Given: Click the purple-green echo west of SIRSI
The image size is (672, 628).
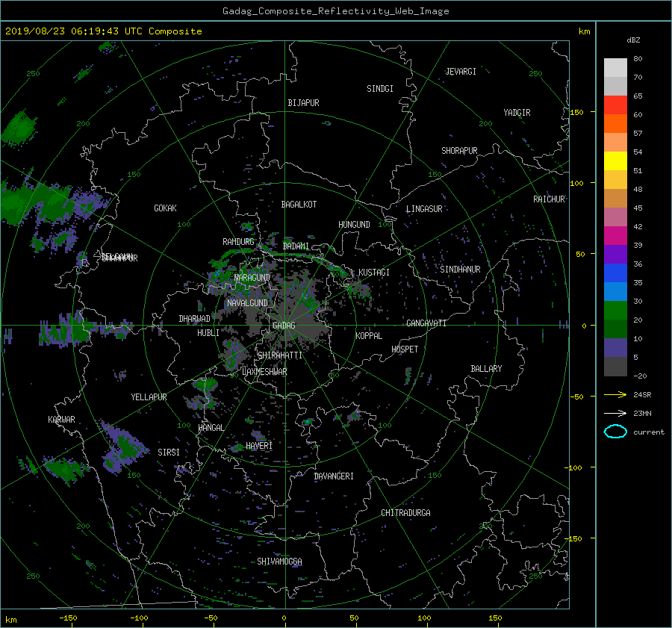Looking at the screenshot, I should tap(123, 448).
